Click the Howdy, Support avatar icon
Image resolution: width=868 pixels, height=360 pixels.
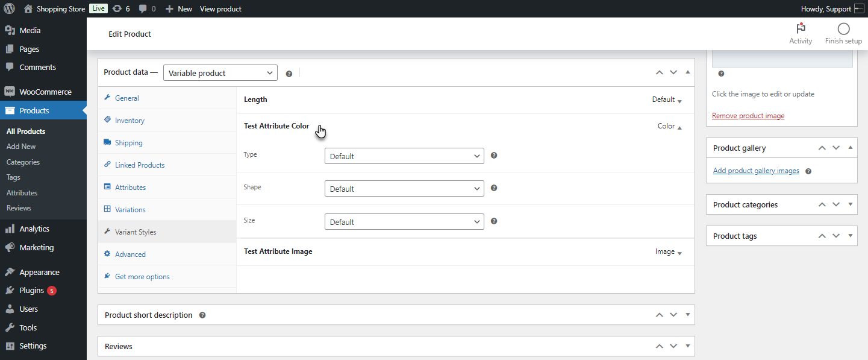click(859, 9)
